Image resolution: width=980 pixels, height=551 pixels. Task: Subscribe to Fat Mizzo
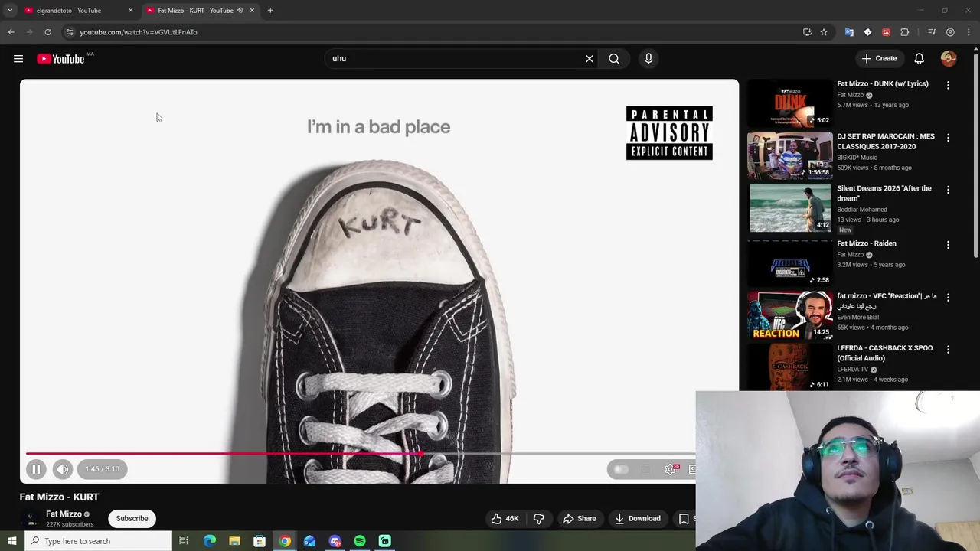132,519
